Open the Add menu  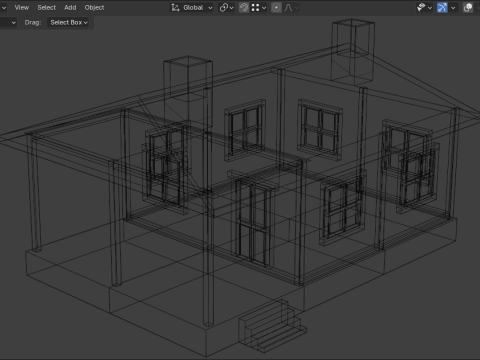[70, 7]
